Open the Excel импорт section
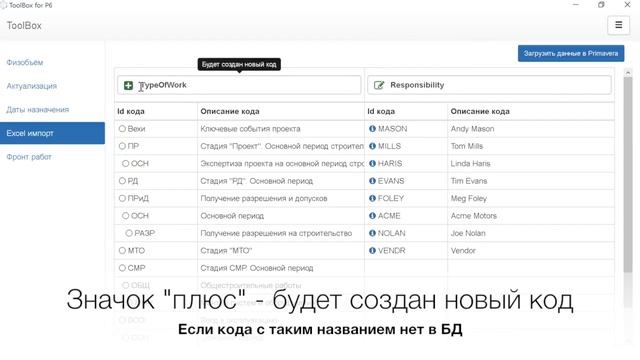640x360 pixels. pyautogui.click(x=52, y=133)
